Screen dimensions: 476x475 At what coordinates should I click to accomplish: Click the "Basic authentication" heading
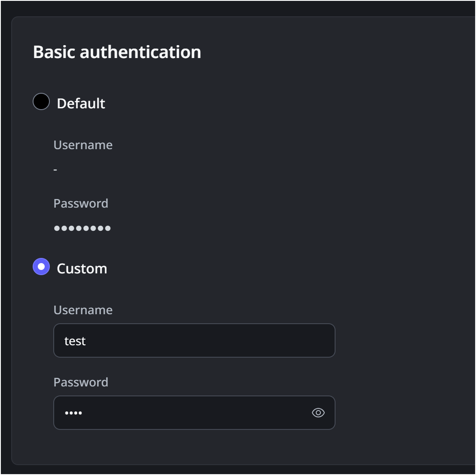coord(117,52)
